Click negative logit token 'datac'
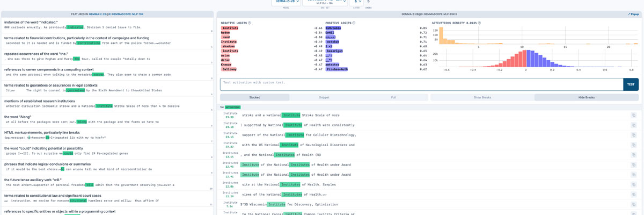The height and width of the screenshot is (215, 644). click(226, 60)
